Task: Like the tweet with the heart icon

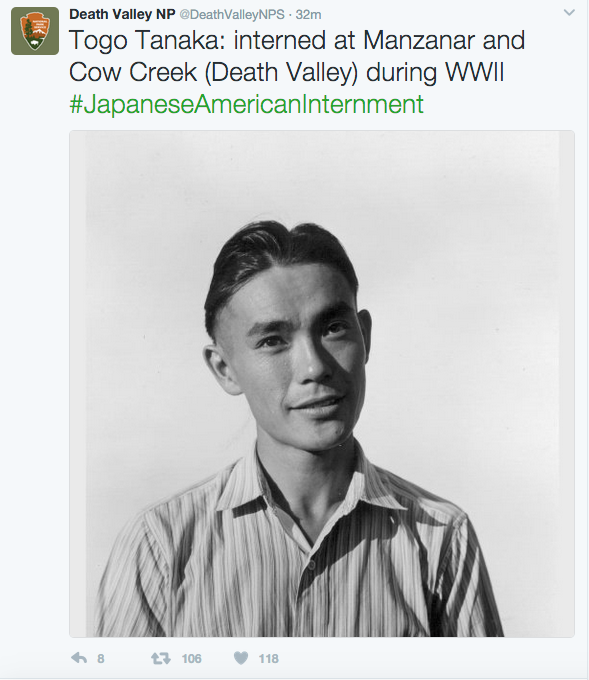Action: point(241,658)
